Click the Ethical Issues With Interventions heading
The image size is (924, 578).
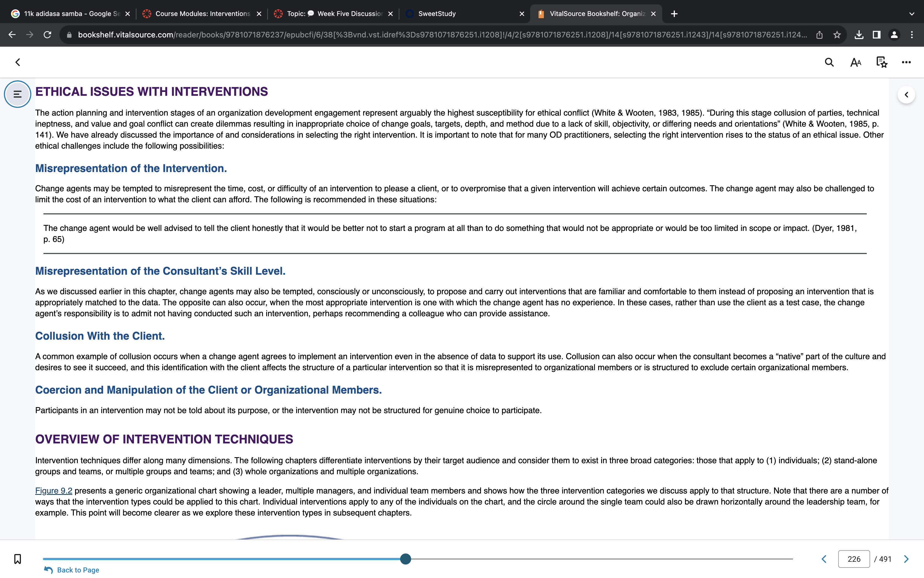click(x=152, y=92)
